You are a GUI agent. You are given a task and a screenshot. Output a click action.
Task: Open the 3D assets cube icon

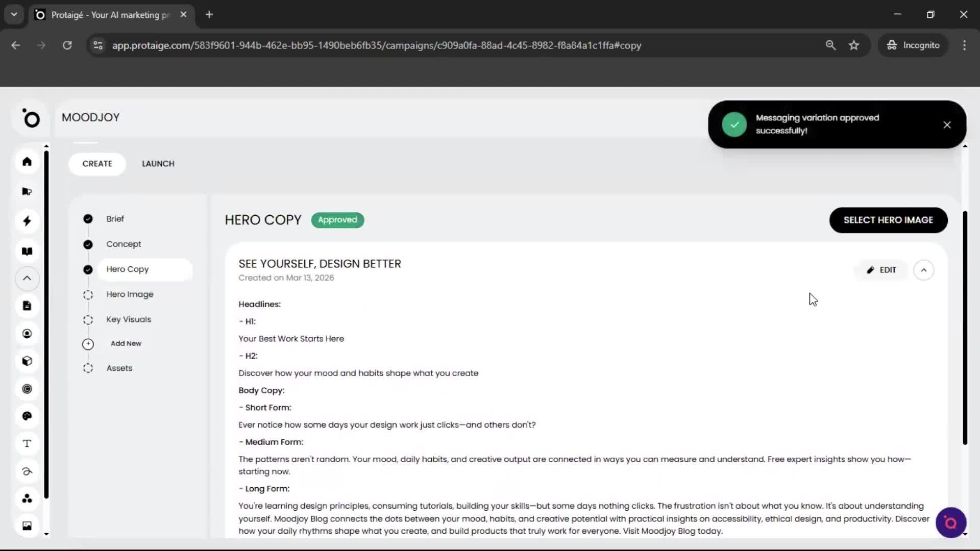pyautogui.click(x=27, y=361)
